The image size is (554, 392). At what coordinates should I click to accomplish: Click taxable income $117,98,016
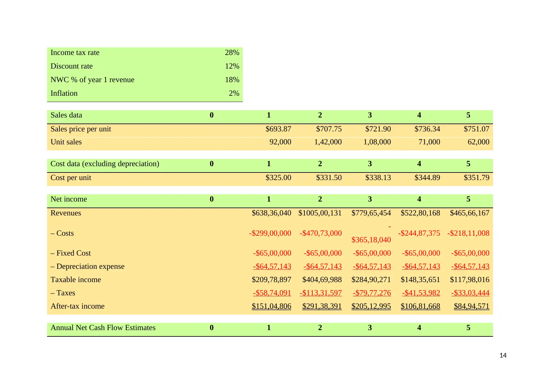(x=469, y=280)
